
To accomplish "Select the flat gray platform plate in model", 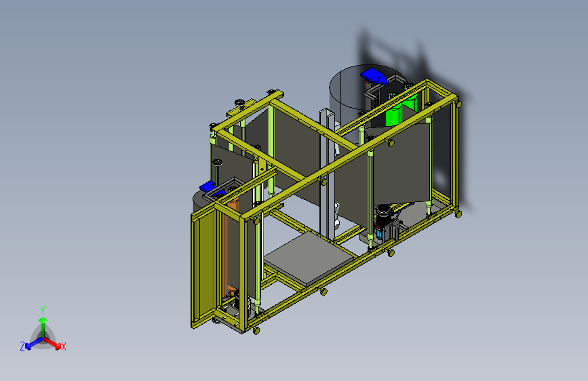I will coord(310,259).
